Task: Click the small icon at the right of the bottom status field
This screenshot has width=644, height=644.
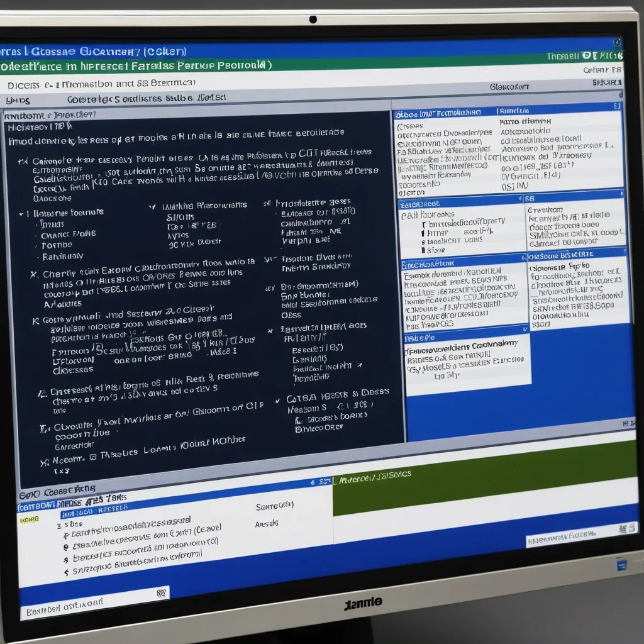Action: click(x=161, y=592)
